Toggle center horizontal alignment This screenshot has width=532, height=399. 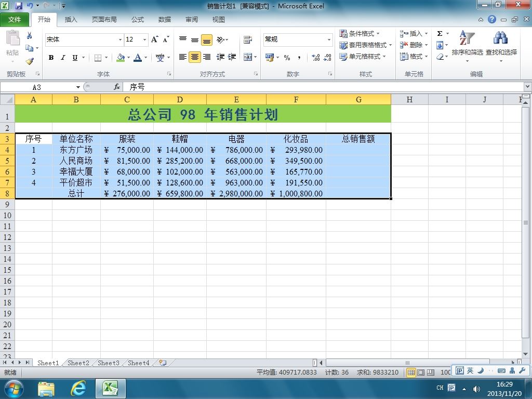(x=194, y=57)
